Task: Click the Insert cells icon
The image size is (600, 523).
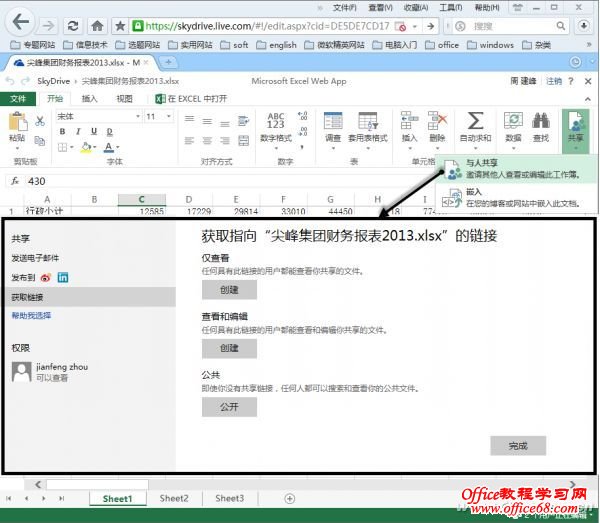Action: (x=408, y=122)
